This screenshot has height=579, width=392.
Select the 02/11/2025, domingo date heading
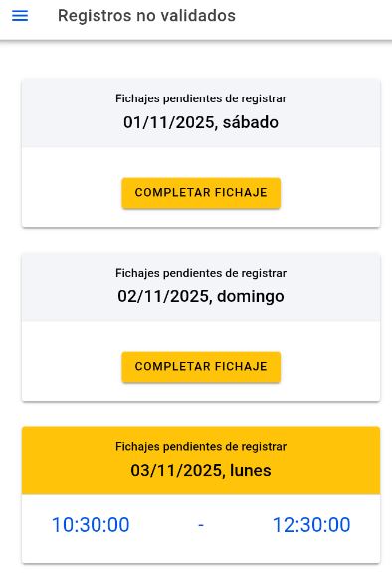pos(201,296)
